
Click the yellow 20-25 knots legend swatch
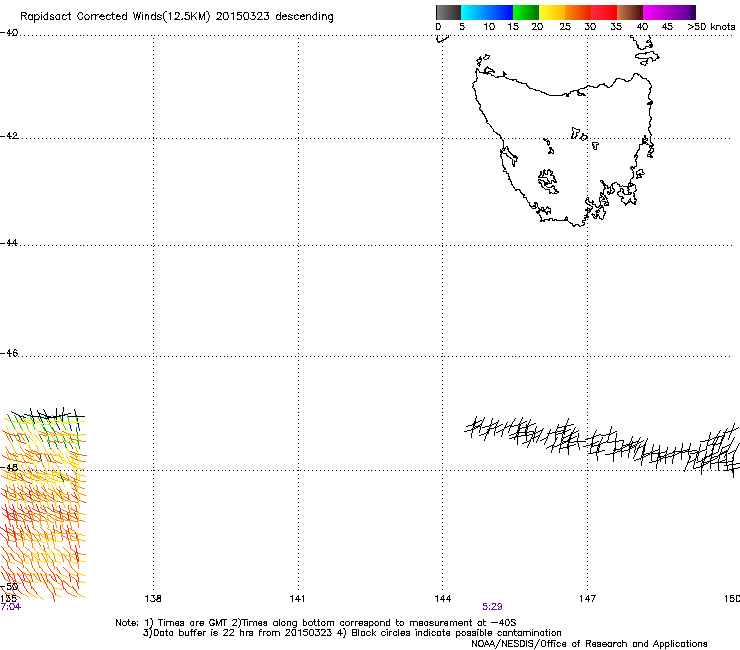click(x=552, y=12)
